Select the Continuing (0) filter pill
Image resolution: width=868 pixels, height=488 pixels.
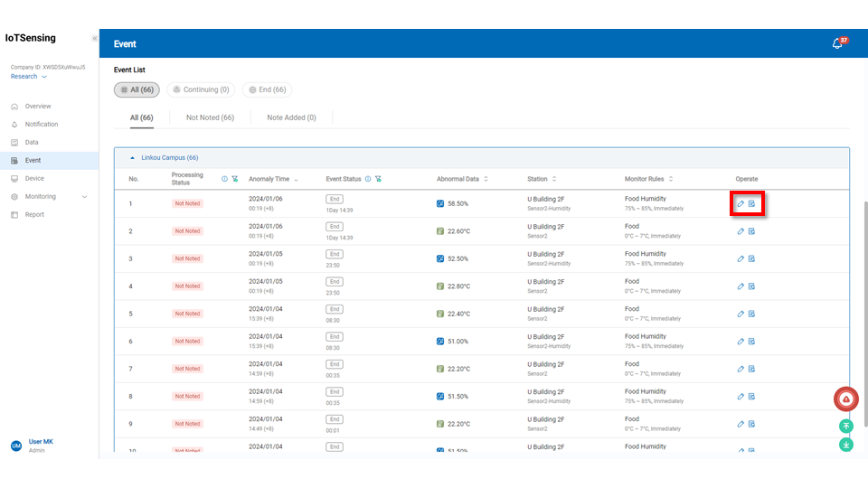(x=201, y=89)
